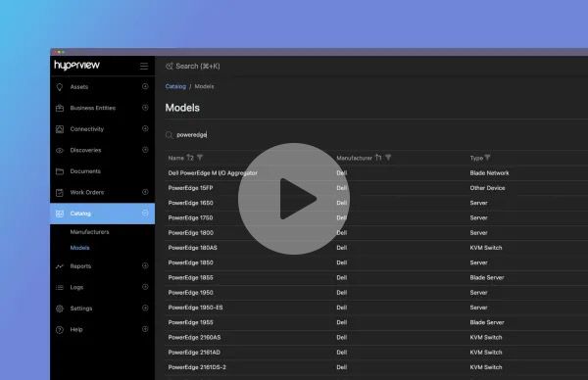Viewport: 588px width, 380px height.
Task: Open Discoveries in the sidebar
Action: point(85,150)
